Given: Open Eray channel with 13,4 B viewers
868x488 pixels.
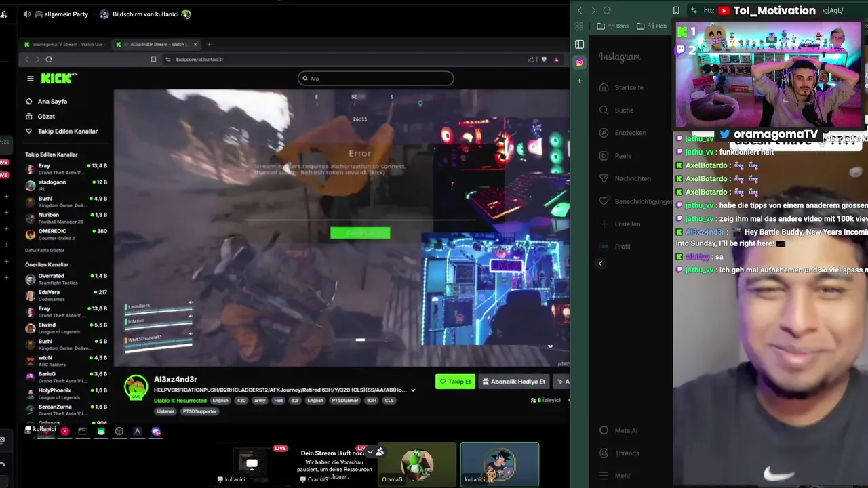Looking at the screenshot, I should point(66,169).
